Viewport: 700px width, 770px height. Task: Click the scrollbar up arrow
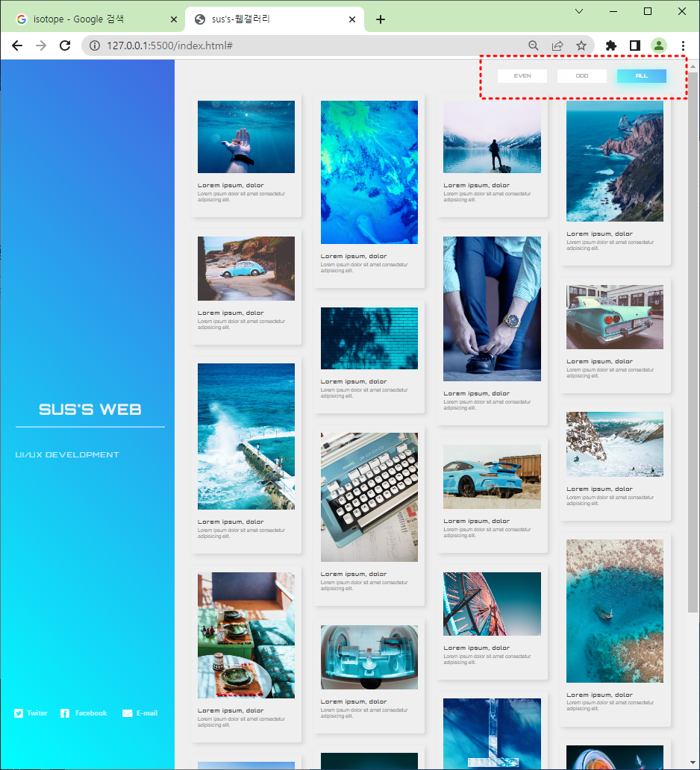(x=693, y=66)
